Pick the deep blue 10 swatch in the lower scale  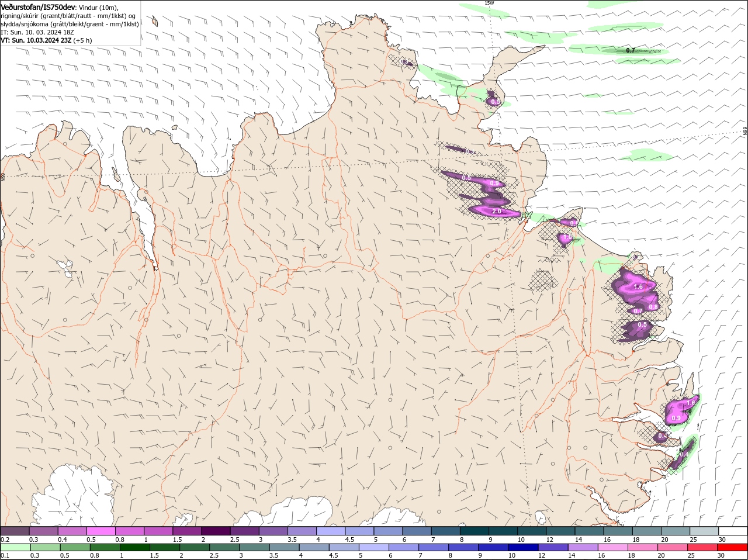[x=523, y=547]
